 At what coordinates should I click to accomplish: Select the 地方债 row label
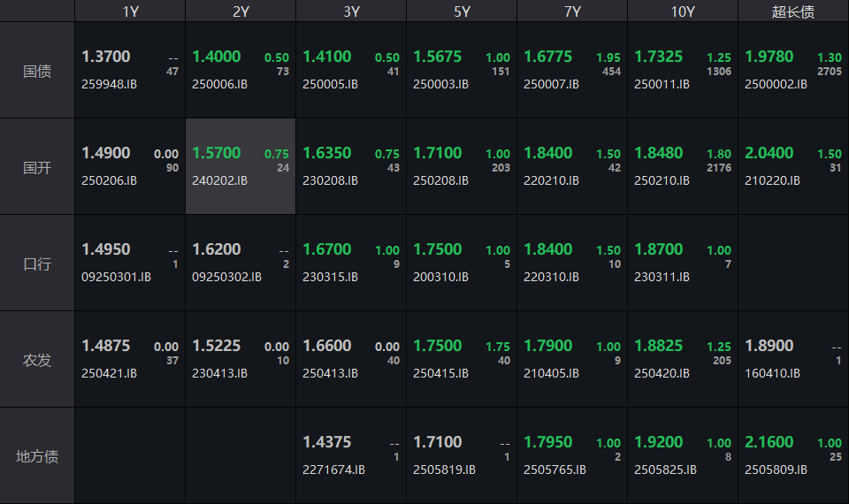(x=37, y=456)
